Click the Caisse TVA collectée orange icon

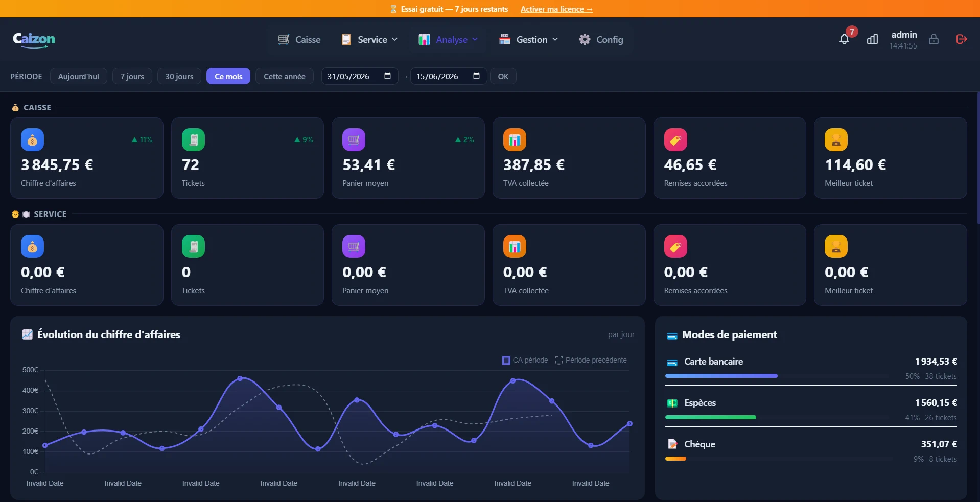(515, 139)
